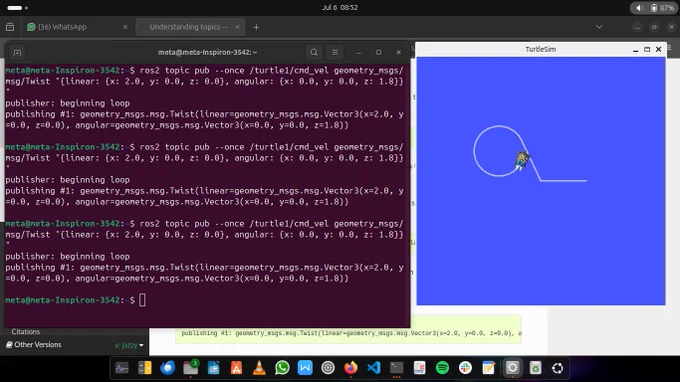Open new terminal tab button
The width and height of the screenshot is (680, 382).
[17, 52]
